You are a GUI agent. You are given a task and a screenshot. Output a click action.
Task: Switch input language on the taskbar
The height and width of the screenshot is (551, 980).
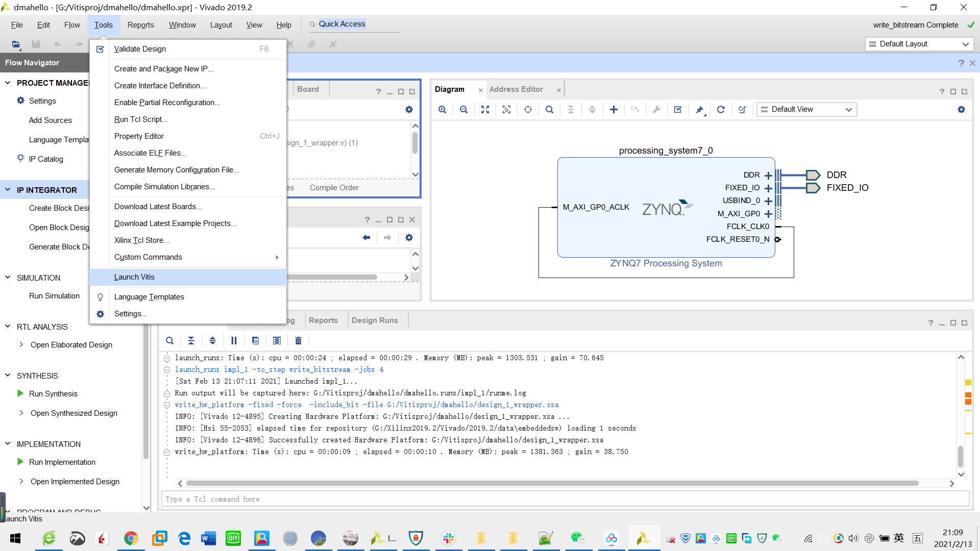899,538
